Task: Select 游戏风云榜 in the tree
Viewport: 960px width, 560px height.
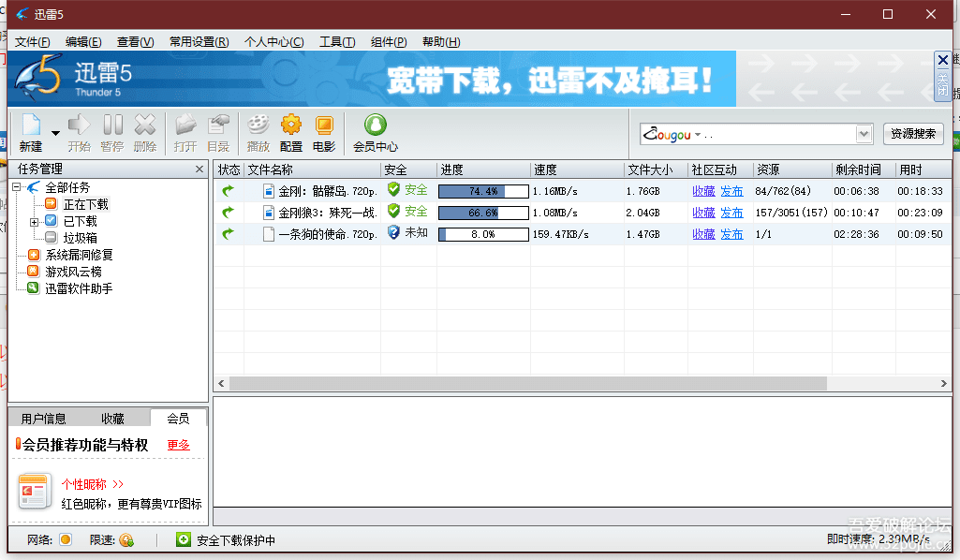Action: [73, 272]
